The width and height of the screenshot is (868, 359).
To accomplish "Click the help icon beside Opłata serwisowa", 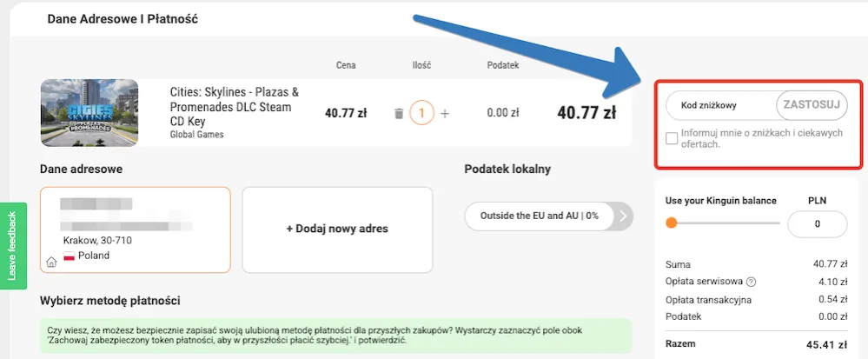I will [x=751, y=282].
